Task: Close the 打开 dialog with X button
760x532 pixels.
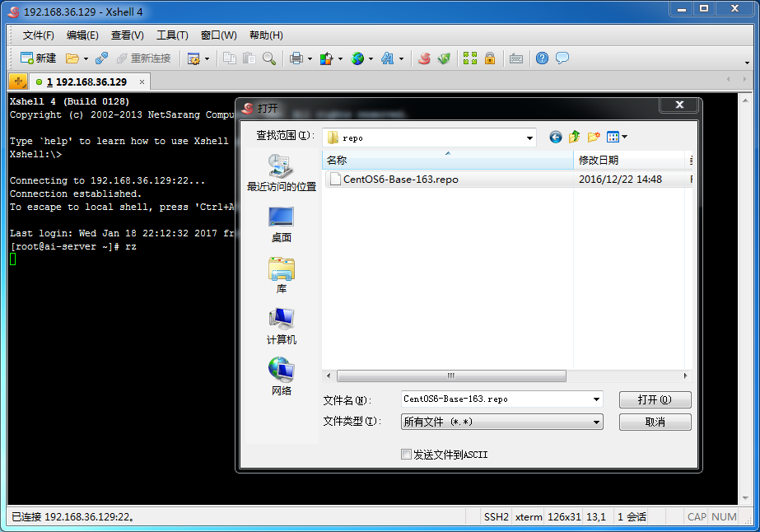Action: 679,105
